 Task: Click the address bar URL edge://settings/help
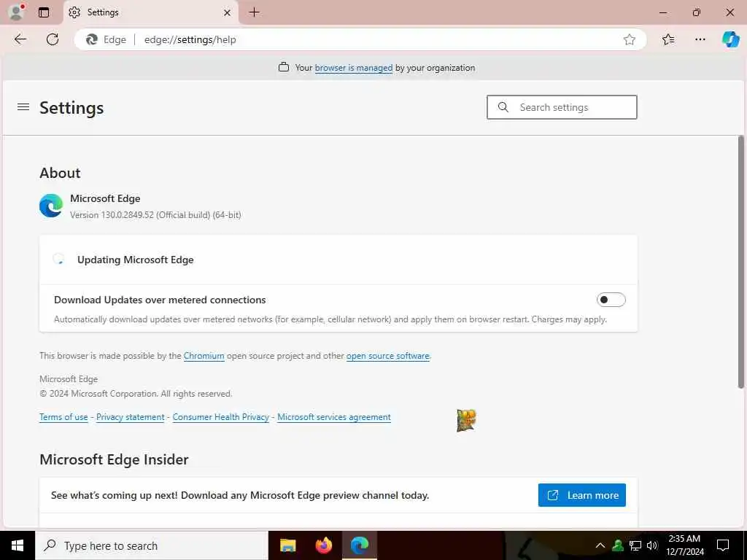coord(190,39)
